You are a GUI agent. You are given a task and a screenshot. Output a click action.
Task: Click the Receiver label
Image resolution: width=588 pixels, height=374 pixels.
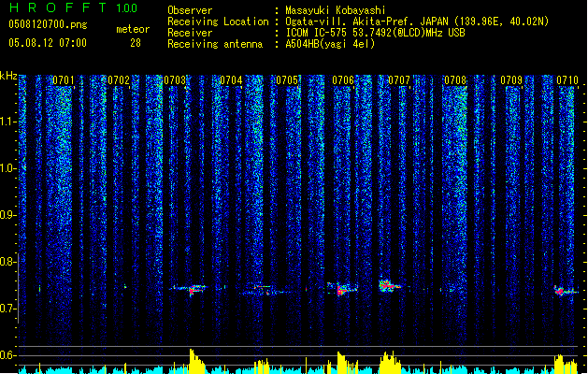190,33
